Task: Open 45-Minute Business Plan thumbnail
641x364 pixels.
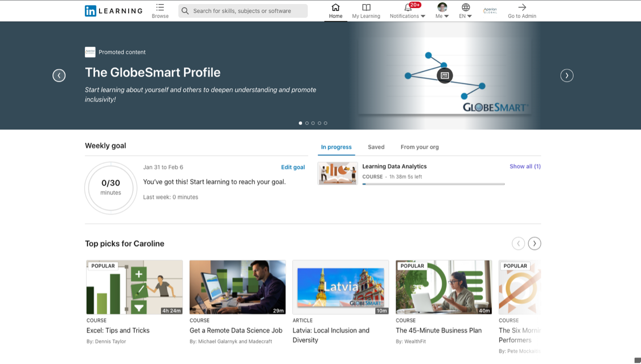Action: 444,287
